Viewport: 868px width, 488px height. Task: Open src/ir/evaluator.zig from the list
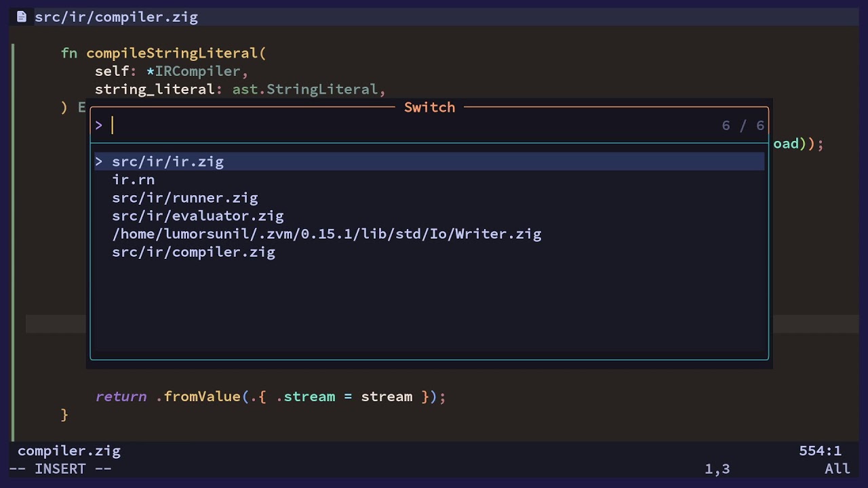tap(197, 216)
